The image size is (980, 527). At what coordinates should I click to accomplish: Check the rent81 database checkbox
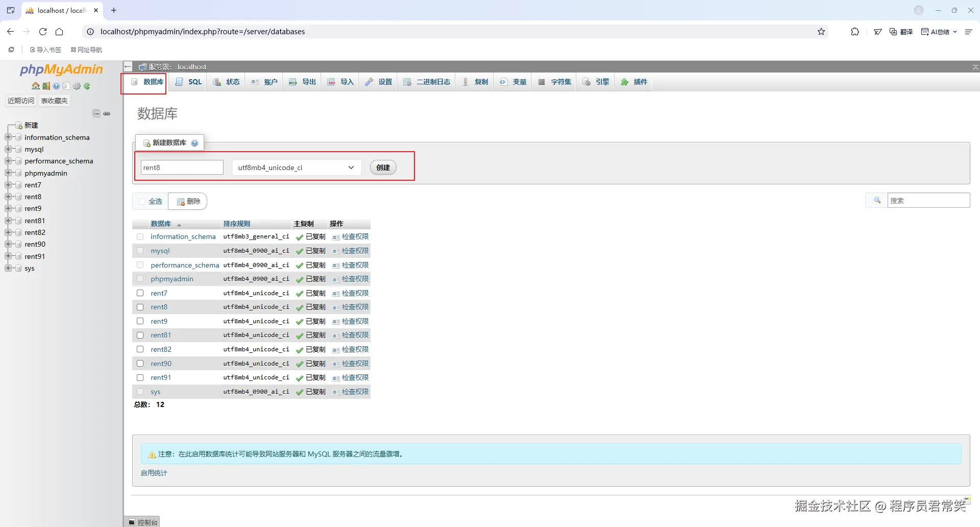click(x=140, y=336)
